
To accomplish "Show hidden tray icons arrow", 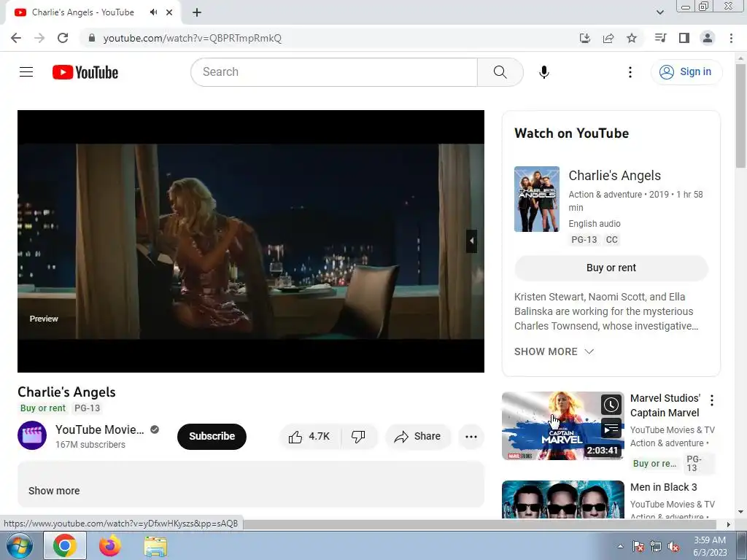I will pos(620,546).
